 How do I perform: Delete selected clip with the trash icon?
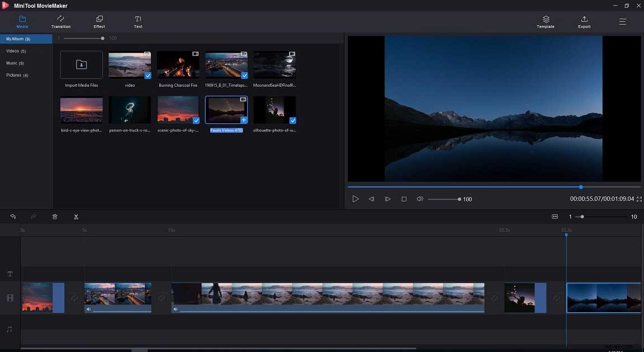click(x=54, y=217)
